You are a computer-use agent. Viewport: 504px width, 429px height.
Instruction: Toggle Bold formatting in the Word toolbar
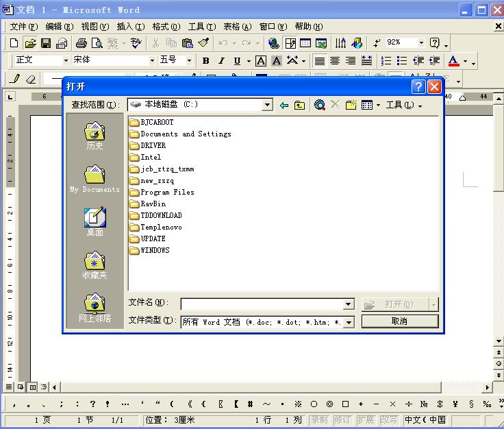pos(205,61)
